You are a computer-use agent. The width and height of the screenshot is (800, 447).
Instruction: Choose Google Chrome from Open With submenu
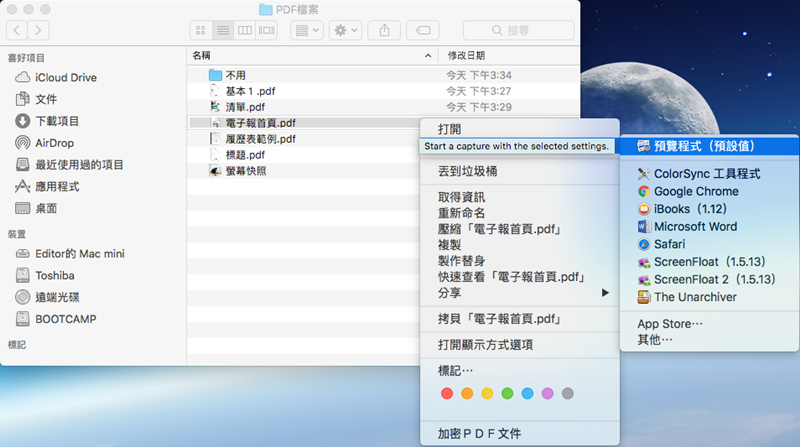696,191
